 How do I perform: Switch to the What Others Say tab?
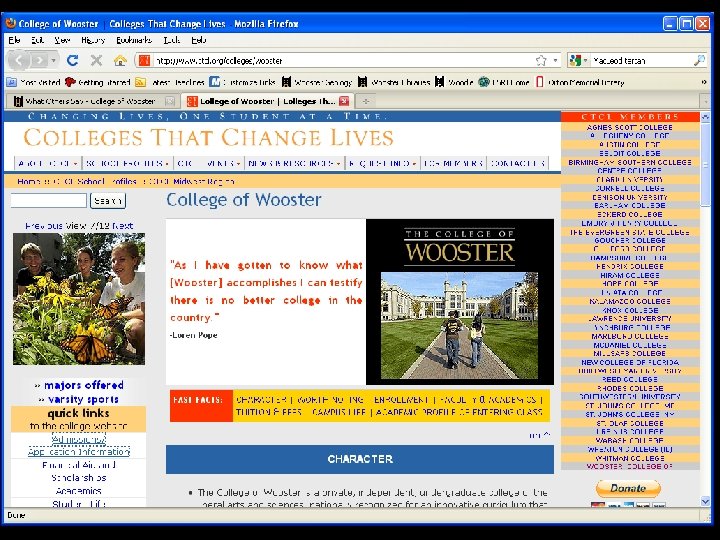(x=90, y=101)
